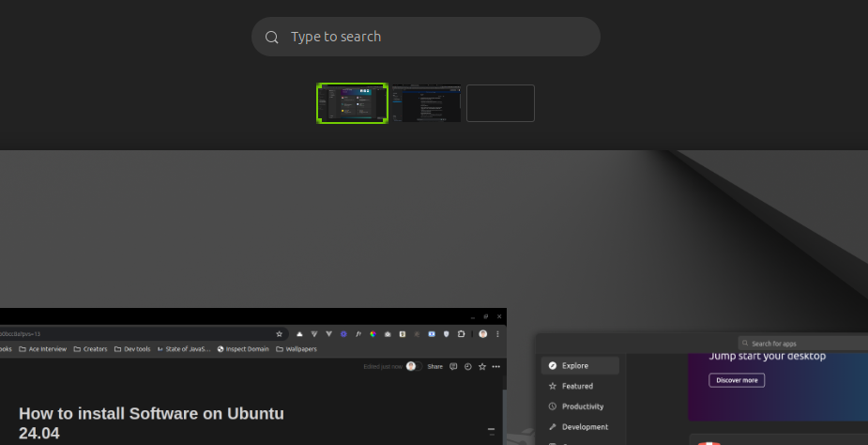Viewport: 868px width, 445px height.
Task: Click the 'Edited just now' label
Action: point(383,367)
